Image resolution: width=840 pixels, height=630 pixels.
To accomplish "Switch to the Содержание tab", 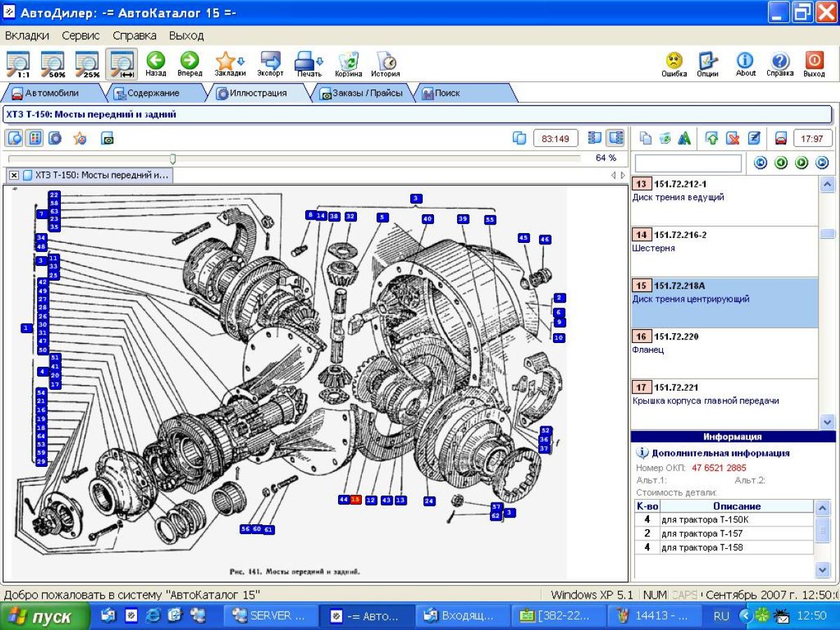I will coord(147,93).
